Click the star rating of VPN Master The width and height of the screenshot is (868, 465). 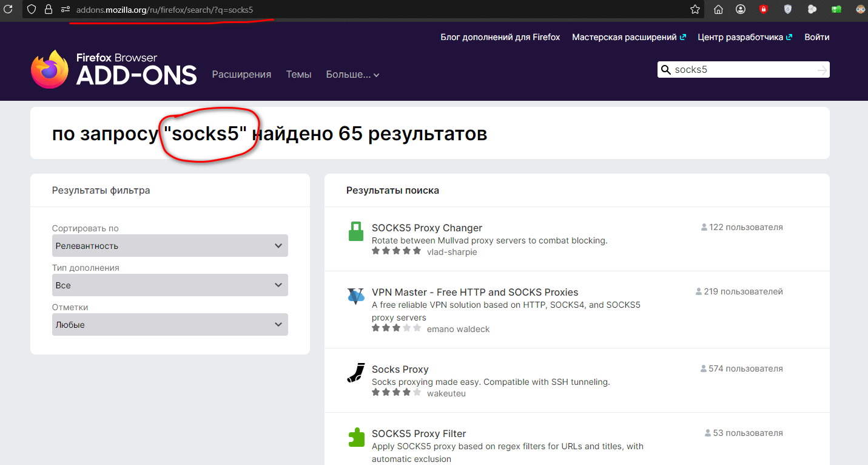point(396,328)
